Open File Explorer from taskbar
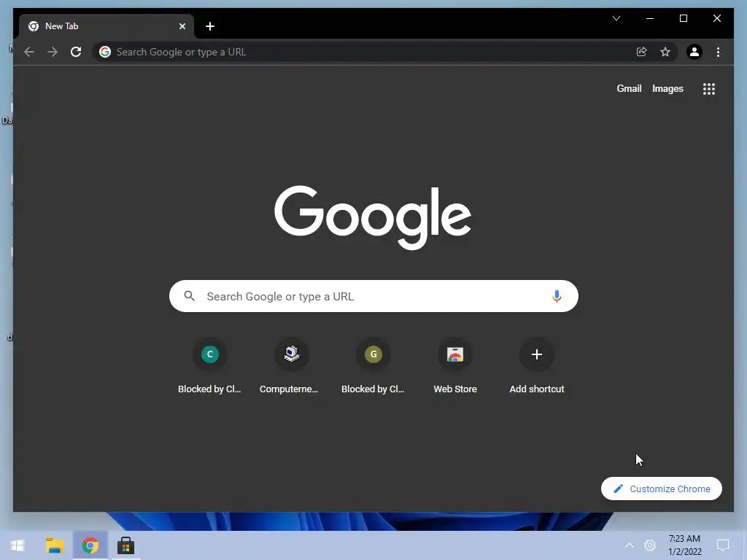 pos(55,545)
